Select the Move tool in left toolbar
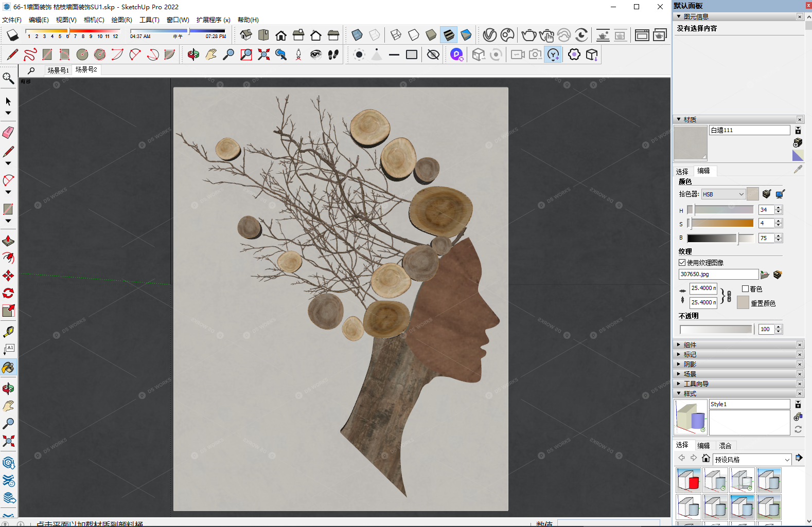 pos(8,276)
